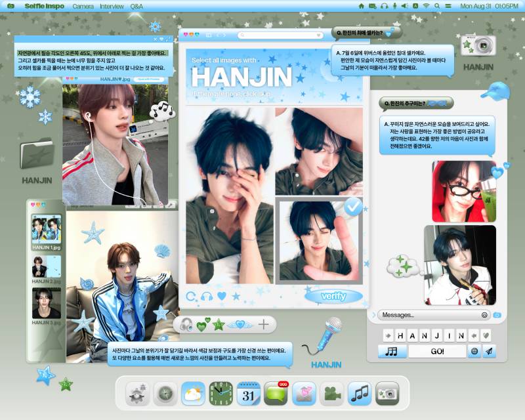Click the search bar in the captcha window
This screenshot has width=525, height=420.
[x=281, y=35]
